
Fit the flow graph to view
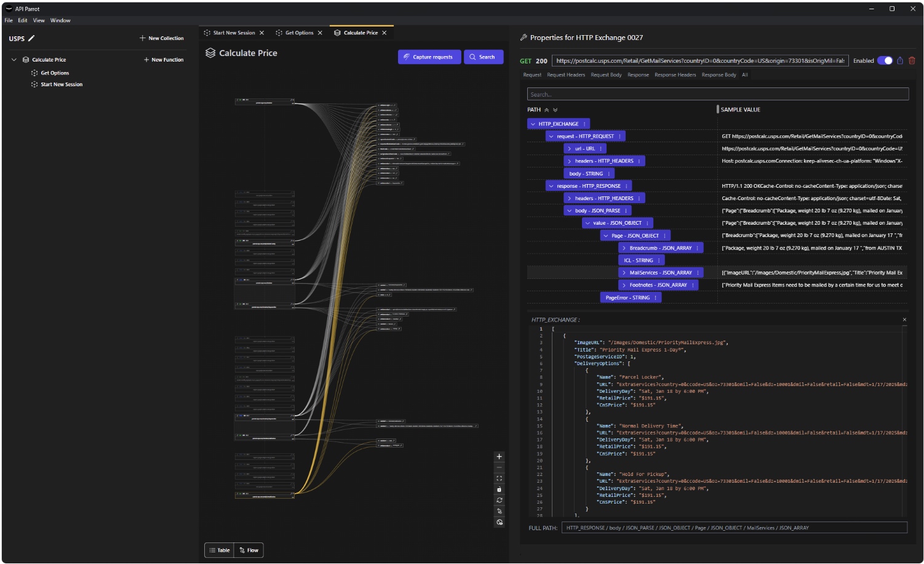500,478
